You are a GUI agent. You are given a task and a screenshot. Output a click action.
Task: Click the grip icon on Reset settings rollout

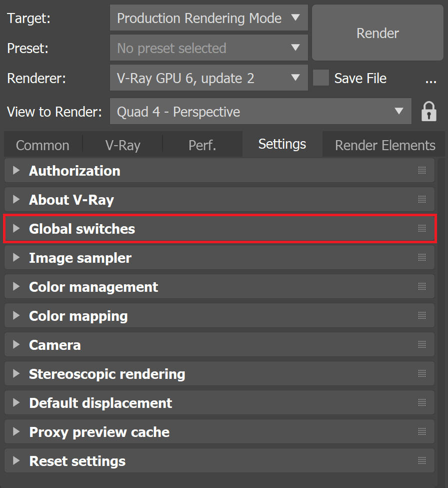pos(420,460)
